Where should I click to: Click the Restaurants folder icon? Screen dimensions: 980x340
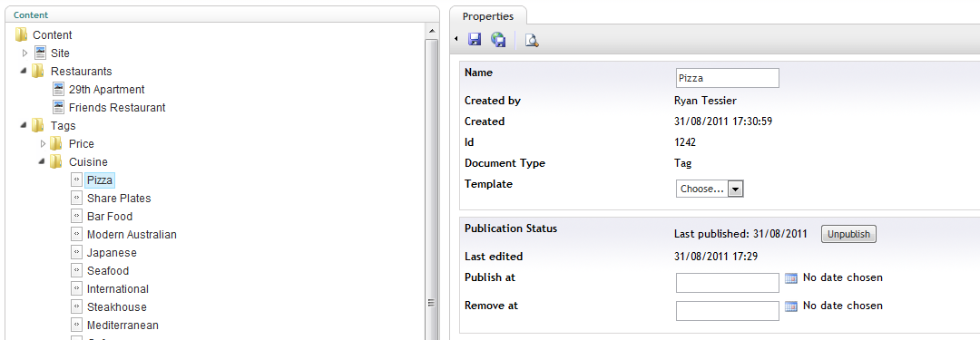pyautogui.click(x=38, y=71)
